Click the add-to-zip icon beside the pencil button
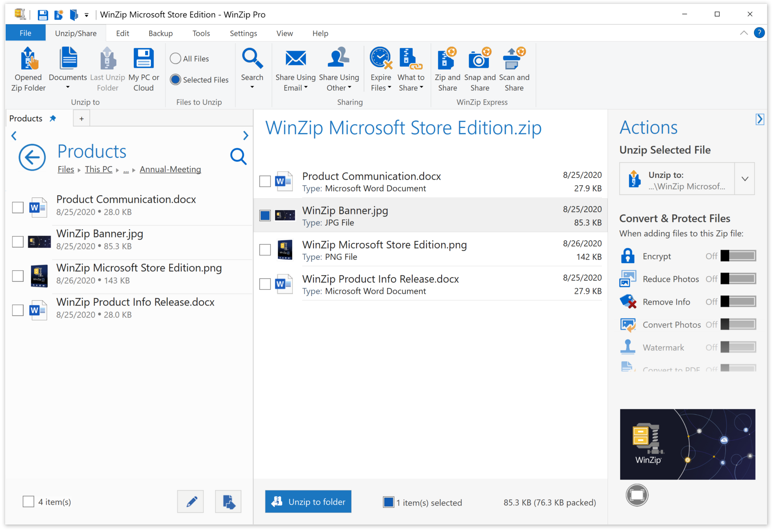Image resolution: width=775 pixels, height=532 pixels. click(228, 502)
